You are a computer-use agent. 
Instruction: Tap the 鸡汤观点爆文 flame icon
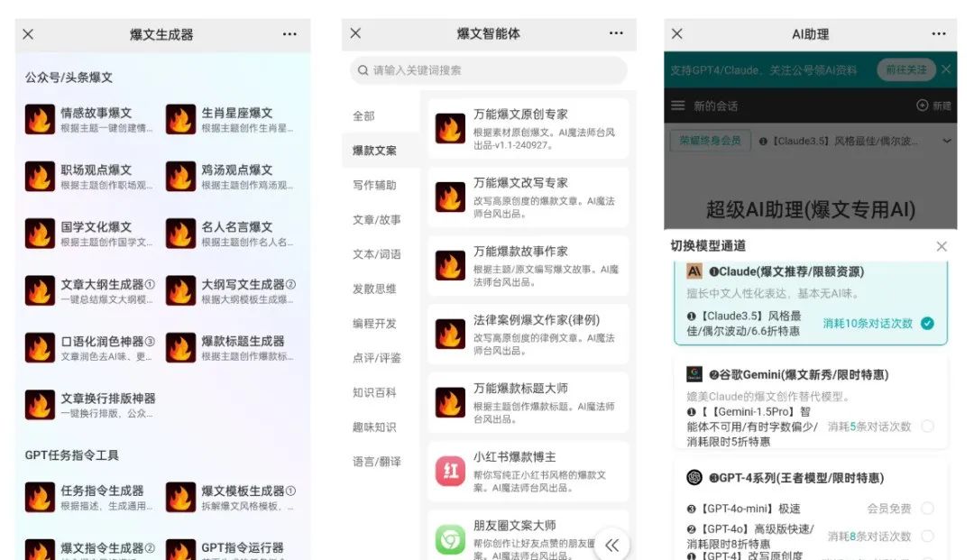click(x=180, y=177)
